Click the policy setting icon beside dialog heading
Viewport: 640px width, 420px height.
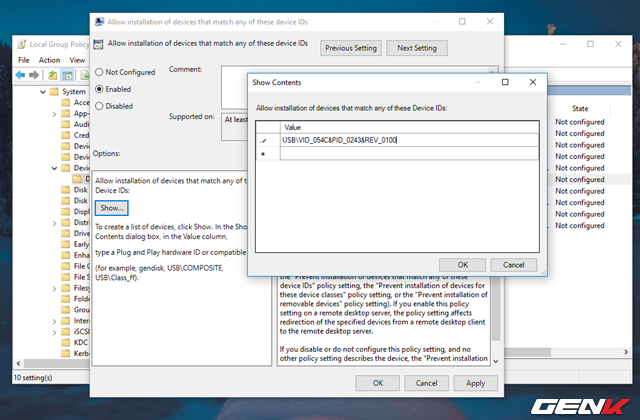tap(98, 46)
